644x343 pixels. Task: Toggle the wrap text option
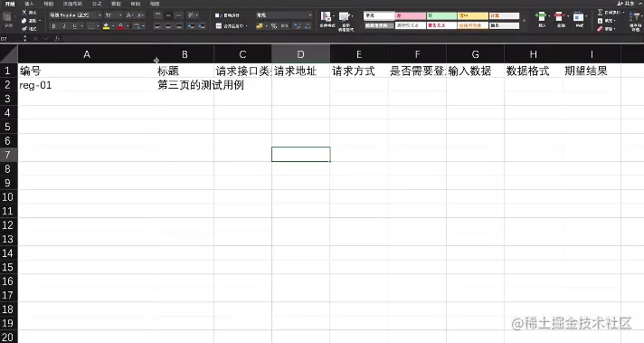tap(228, 15)
